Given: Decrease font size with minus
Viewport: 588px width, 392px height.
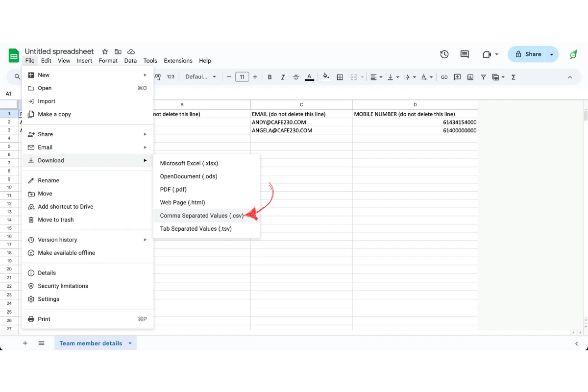Looking at the screenshot, I should pyautogui.click(x=229, y=77).
